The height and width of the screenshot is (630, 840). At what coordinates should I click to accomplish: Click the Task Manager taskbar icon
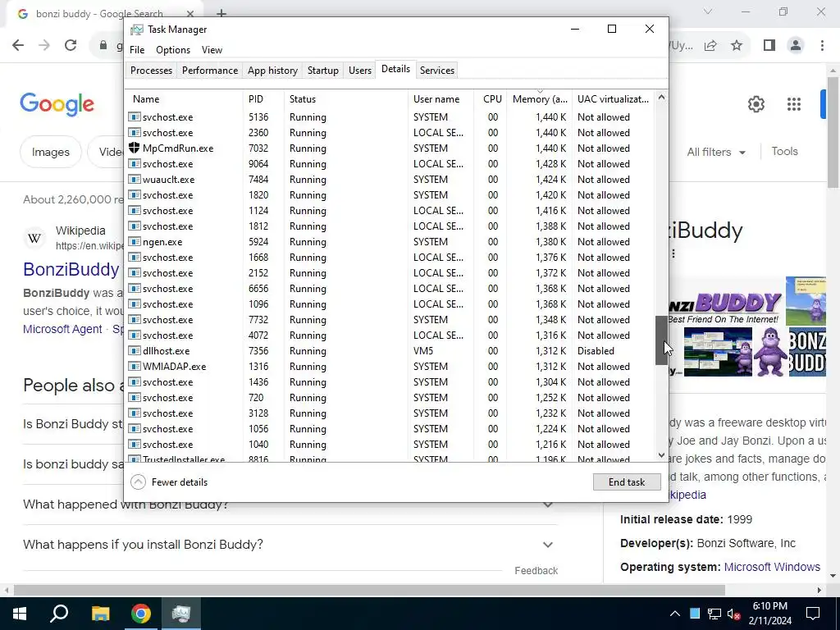(181, 614)
